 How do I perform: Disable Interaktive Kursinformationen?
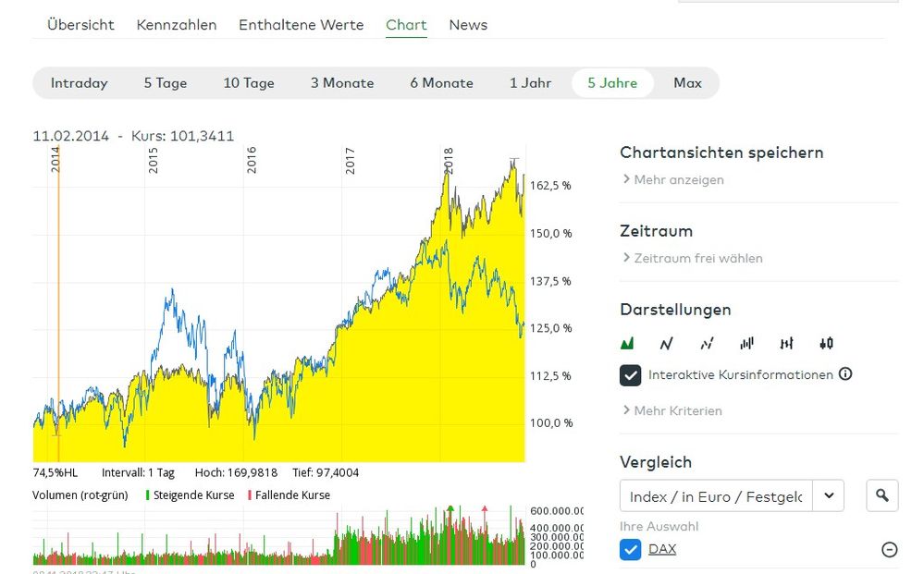(x=631, y=374)
